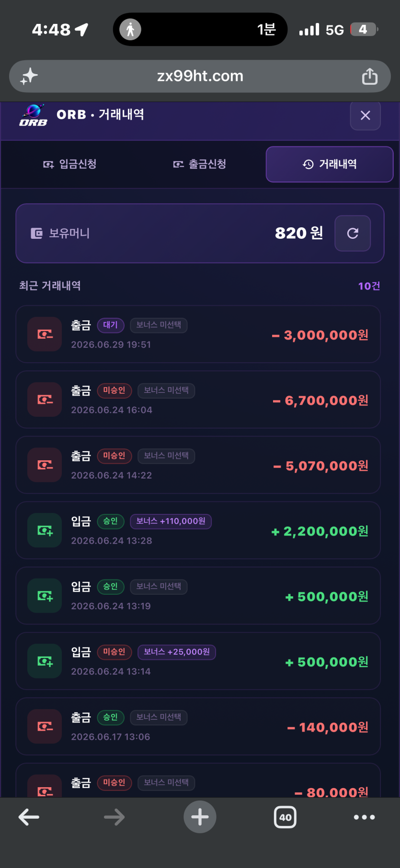
Task: Tap the new tab plus icon
Action: (x=200, y=817)
